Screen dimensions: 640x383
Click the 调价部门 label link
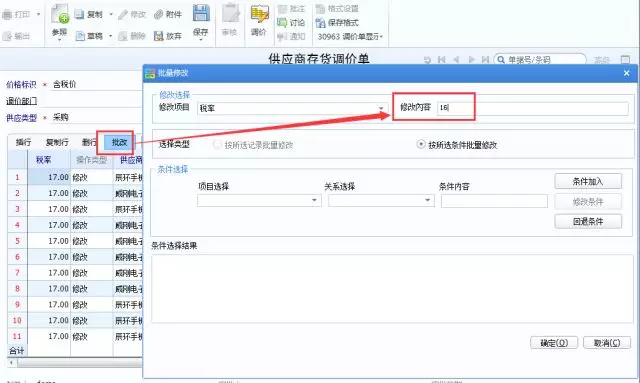(x=21, y=101)
